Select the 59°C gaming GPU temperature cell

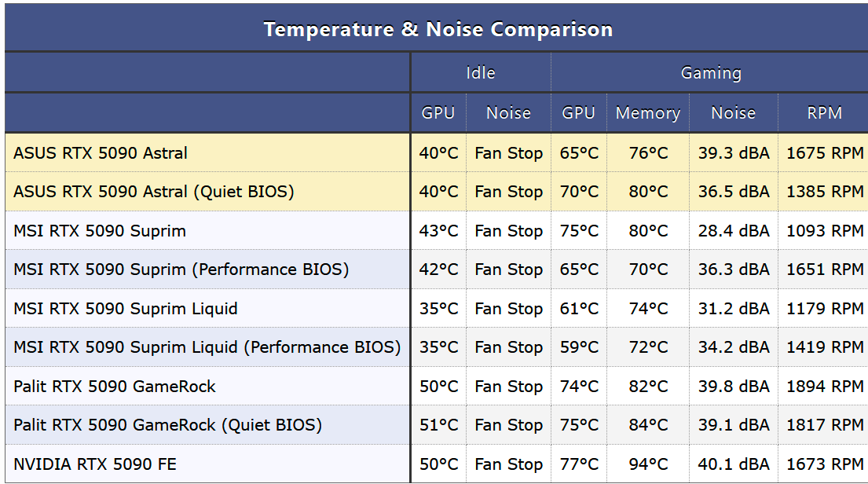tap(579, 347)
